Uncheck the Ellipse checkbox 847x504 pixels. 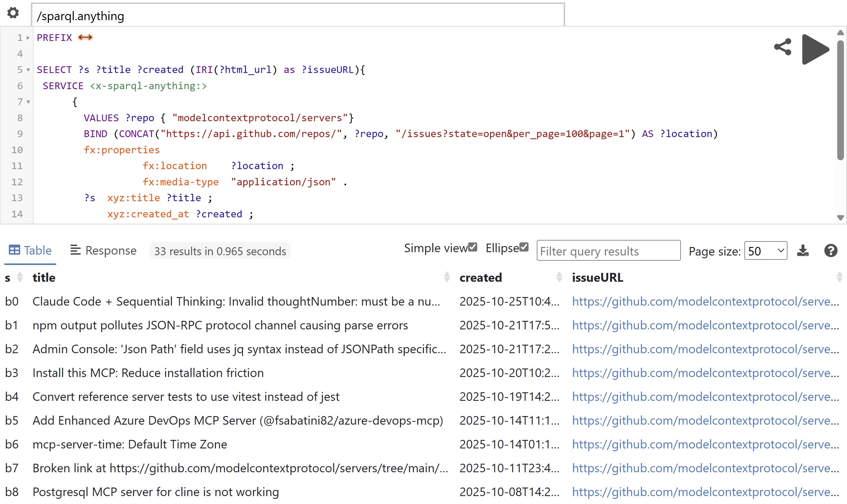tap(524, 247)
